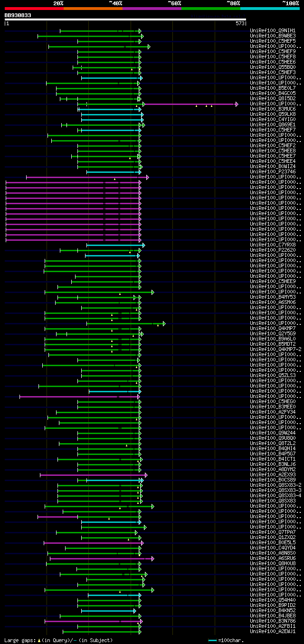Open the UniRef100_B4ICT1 entry

pyautogui.click(x=272, y=459)
